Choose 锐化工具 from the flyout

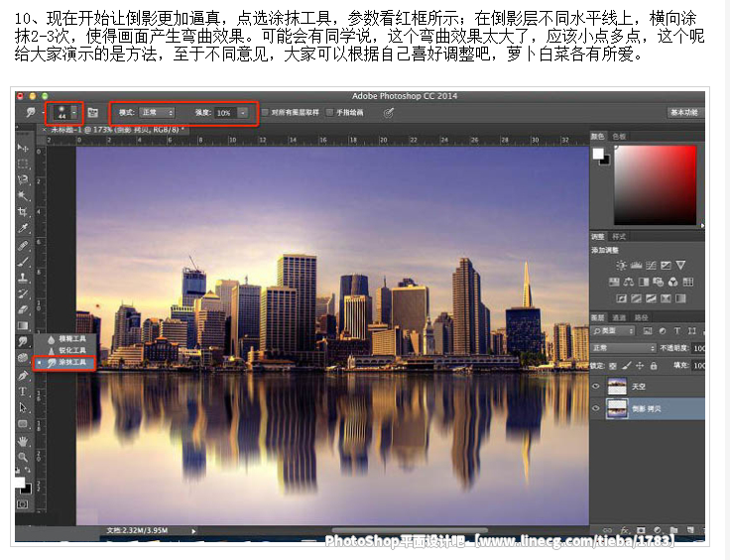pyautogui.click(x=67, y=350)
